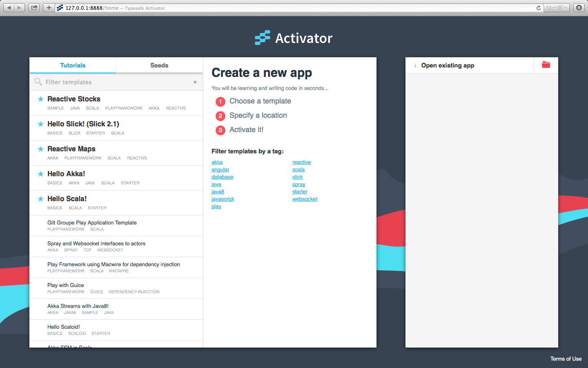588x368 pixels.
Task: Filter templates by websocket tag
Action: [x=305, y=199]
